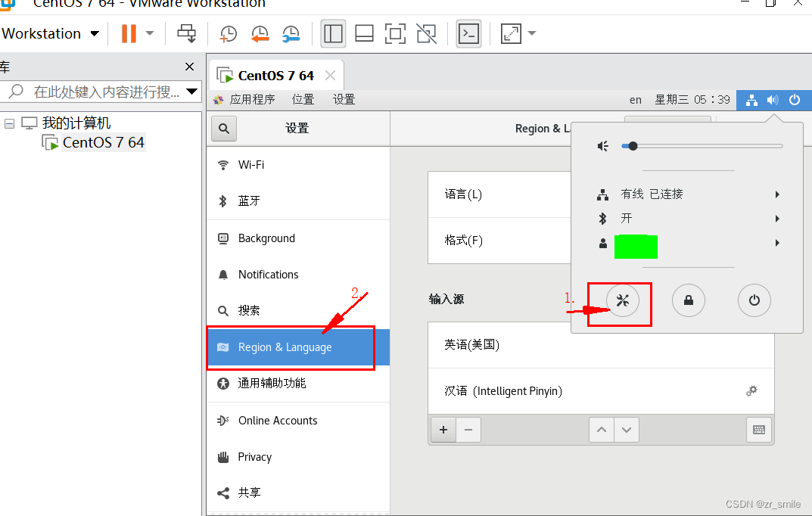Select Region & Language panel
Viewport: 812px width, 516px height.
[298, 347]
